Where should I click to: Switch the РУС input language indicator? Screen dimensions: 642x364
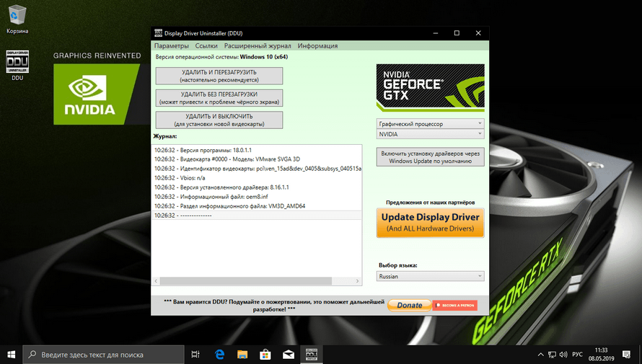[x=577, y=355]
